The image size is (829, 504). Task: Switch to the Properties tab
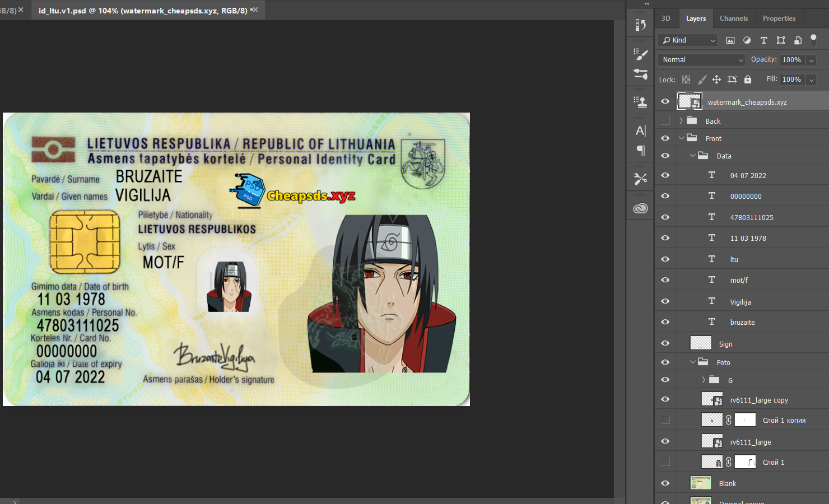tap(779, 18)
